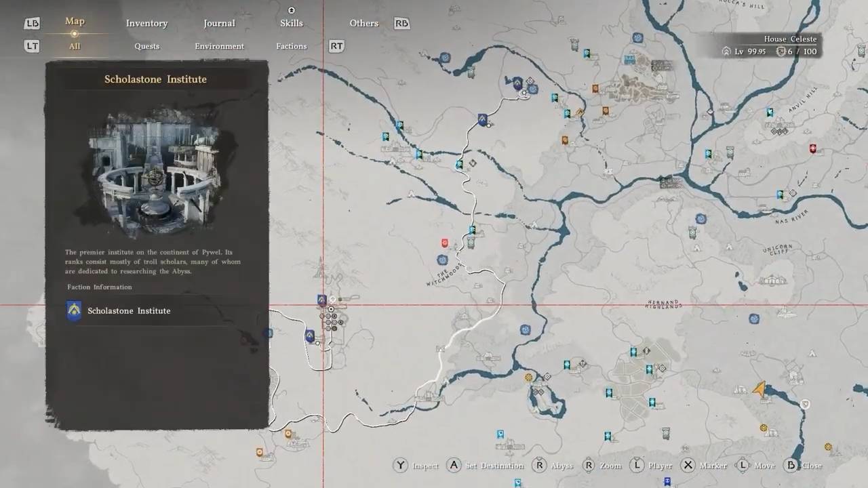Select the gold circular marker by the river loop
This screenshot has height=488, width=868.
click(x=528, y=378)
